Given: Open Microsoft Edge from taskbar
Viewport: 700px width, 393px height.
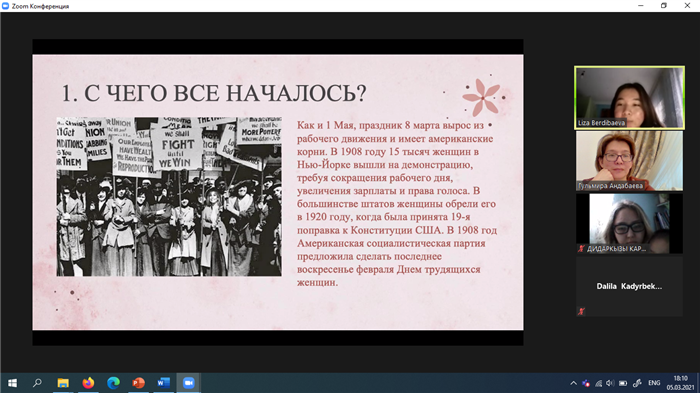Looking at the screenshot, I should tap(113, 383).
